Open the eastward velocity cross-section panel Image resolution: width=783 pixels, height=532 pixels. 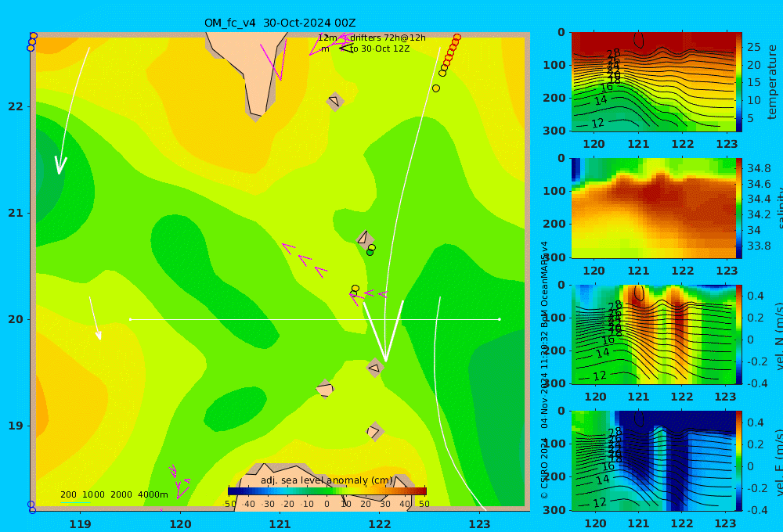click(x=653, y=461)
